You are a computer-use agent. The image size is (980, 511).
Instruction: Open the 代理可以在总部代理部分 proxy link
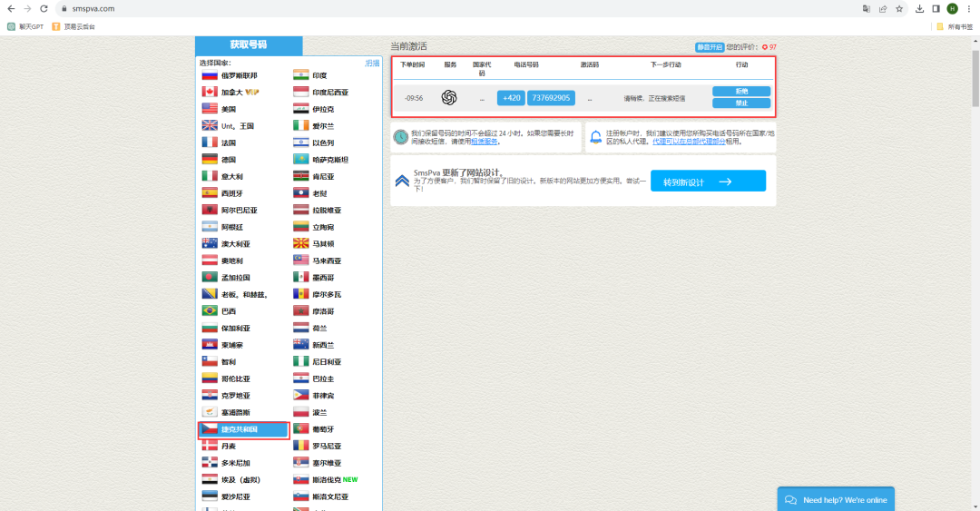pos(689,142)
